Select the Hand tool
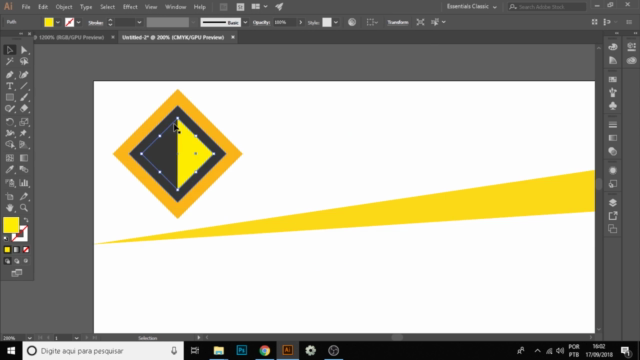The image size is (640, 360). 10,208
